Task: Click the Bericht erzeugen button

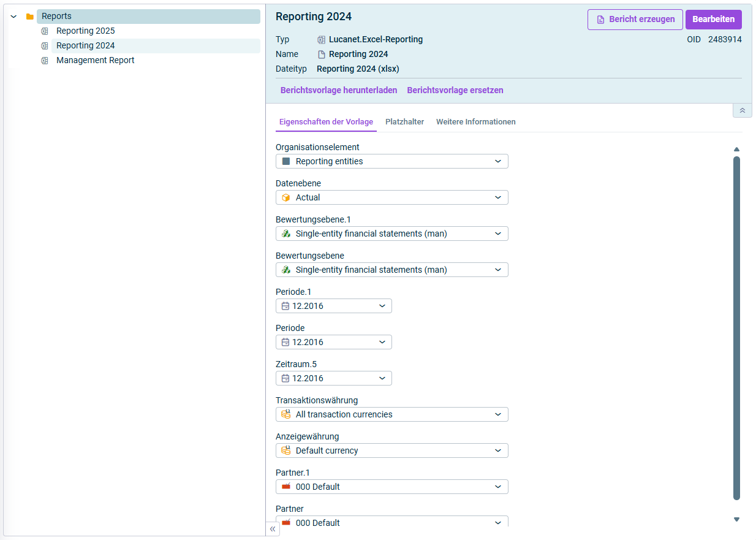Action: click(x=635, y=20)
